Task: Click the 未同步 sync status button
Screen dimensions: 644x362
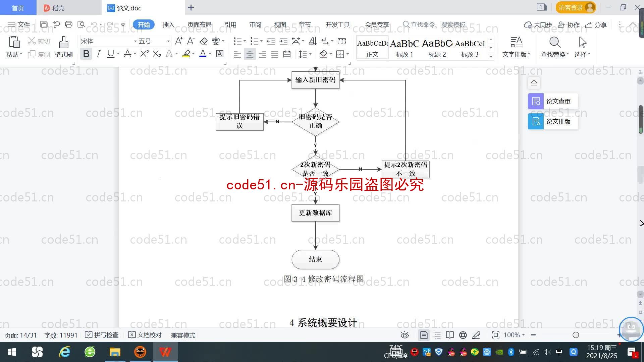Action: tap(538, 25)
